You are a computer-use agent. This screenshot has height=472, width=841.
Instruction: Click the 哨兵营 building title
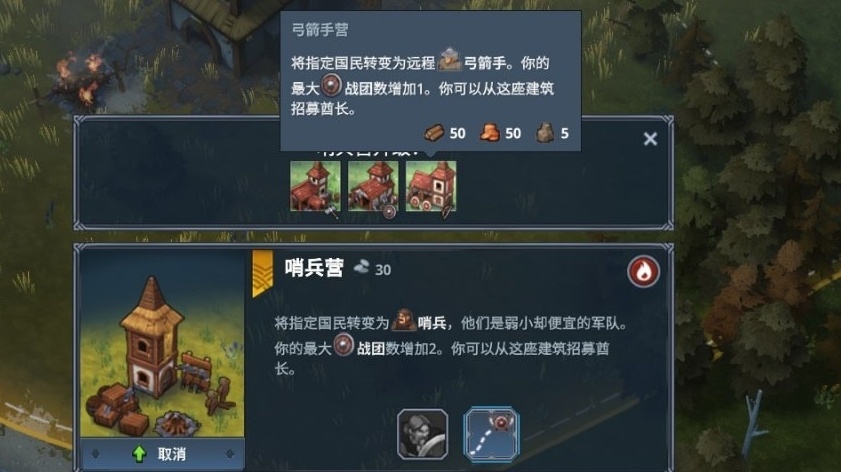click(314, 268)
